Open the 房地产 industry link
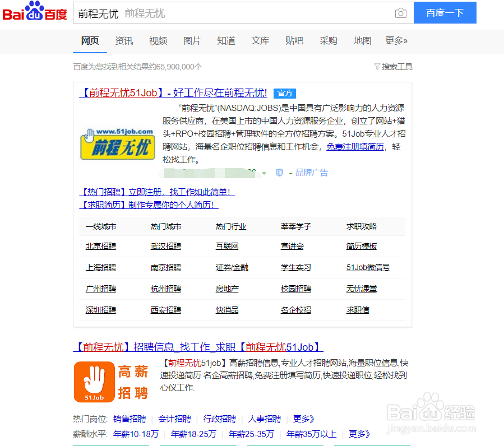The height and width of the screenshot is (446, 504). pos(227,289)
